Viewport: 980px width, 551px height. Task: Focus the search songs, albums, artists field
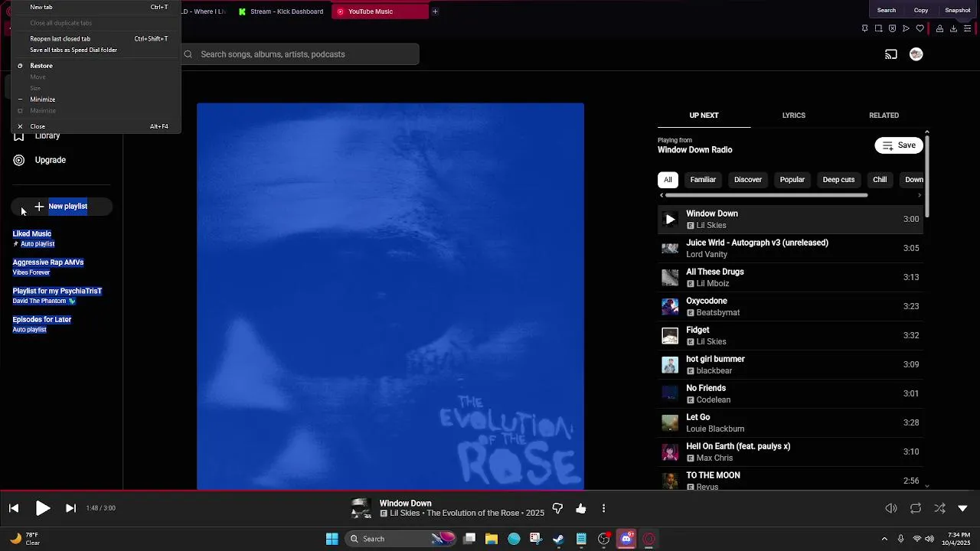click(300, 54)
